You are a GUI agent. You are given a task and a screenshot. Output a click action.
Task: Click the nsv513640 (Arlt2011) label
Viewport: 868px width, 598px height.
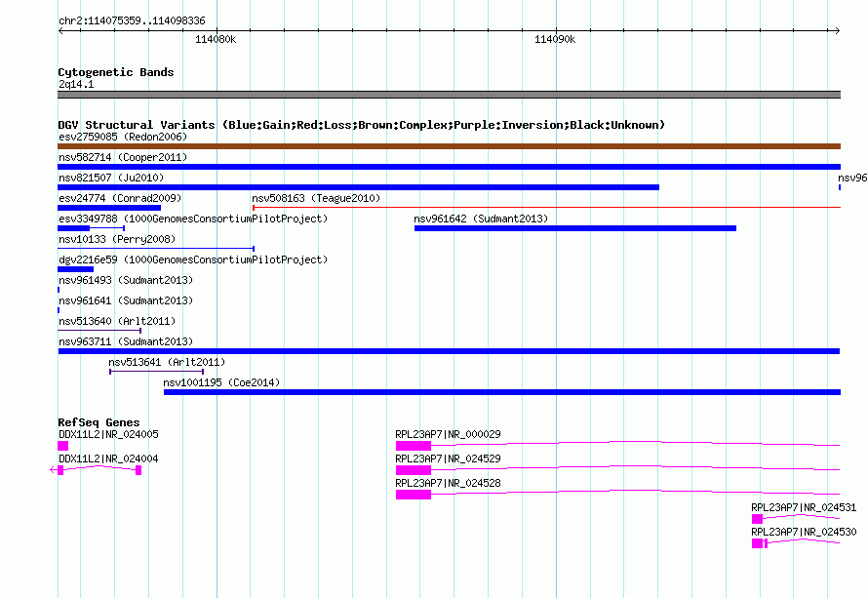coord(117,321)
